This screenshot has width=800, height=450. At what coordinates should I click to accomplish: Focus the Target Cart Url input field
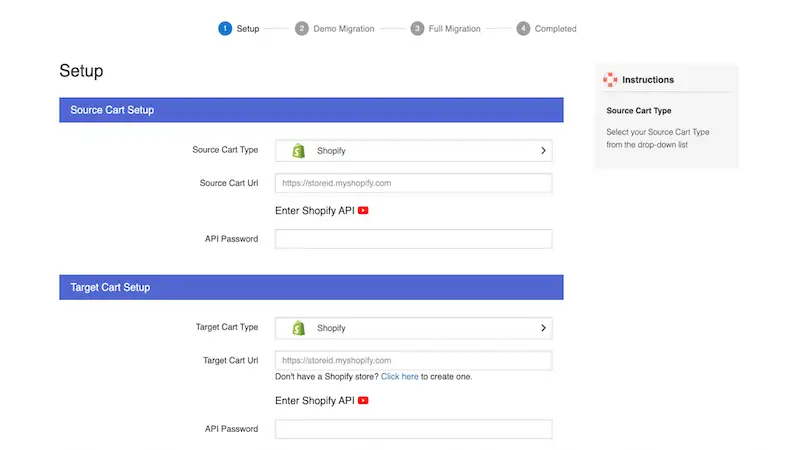pyautogui.click(x=413, y=360)
